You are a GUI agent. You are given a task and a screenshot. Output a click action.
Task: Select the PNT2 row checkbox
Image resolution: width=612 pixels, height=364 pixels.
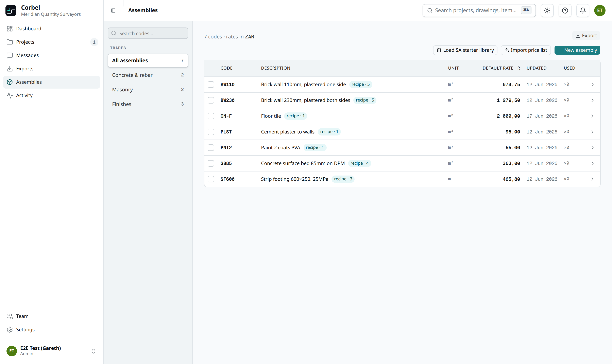211,148
